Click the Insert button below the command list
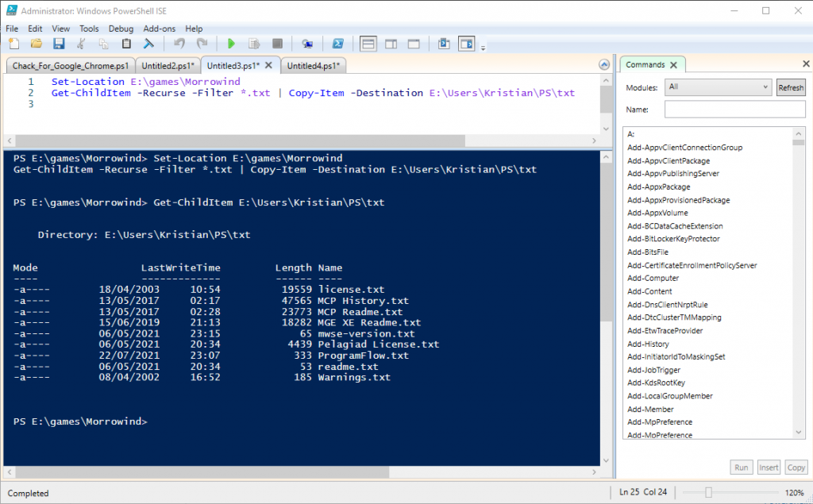Screen dimensions: 813x504 [x=769, y=467]
